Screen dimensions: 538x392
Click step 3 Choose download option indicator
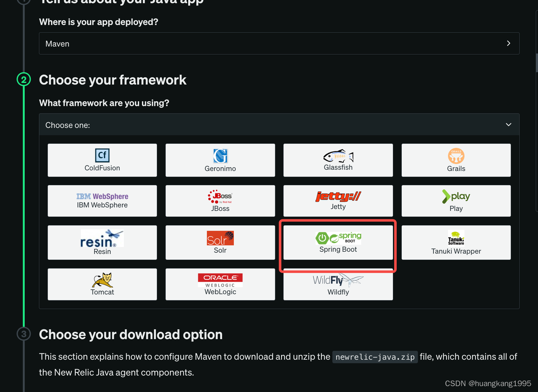pyautogui.click(x=24, y=334)
